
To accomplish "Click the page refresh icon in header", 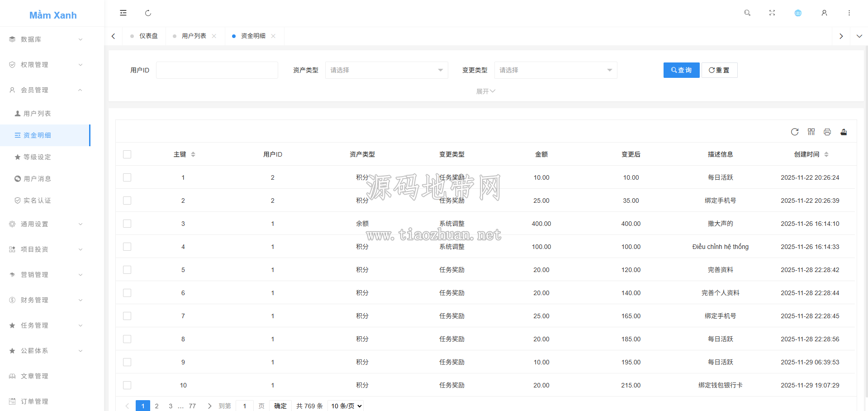I will (148, 13).
